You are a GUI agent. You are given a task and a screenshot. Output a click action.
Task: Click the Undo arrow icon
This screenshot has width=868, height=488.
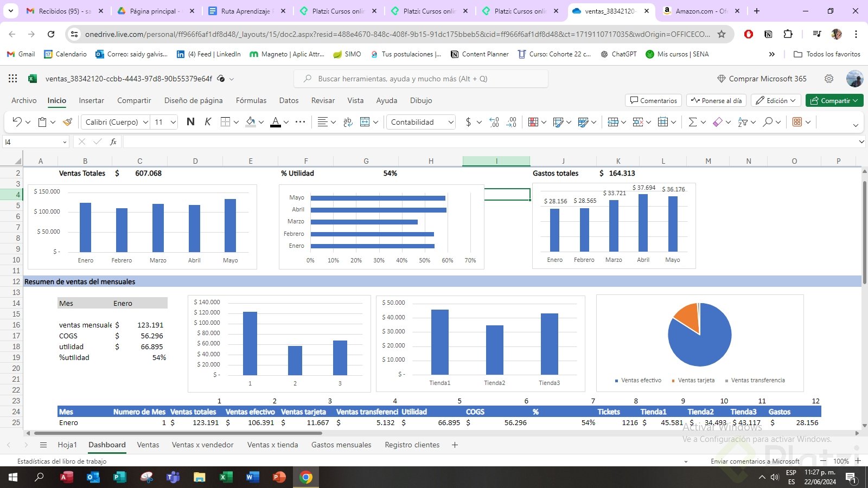click(17, 122)
